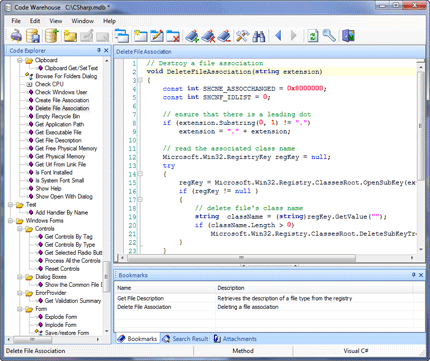This screenshot has height=361, width=430.
Task: Close the Code Explorer panel
Action: point(106,50)
